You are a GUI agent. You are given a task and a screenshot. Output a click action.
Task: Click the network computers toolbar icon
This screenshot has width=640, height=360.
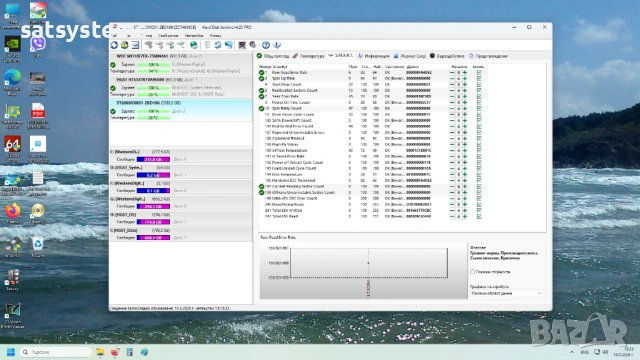229,45
